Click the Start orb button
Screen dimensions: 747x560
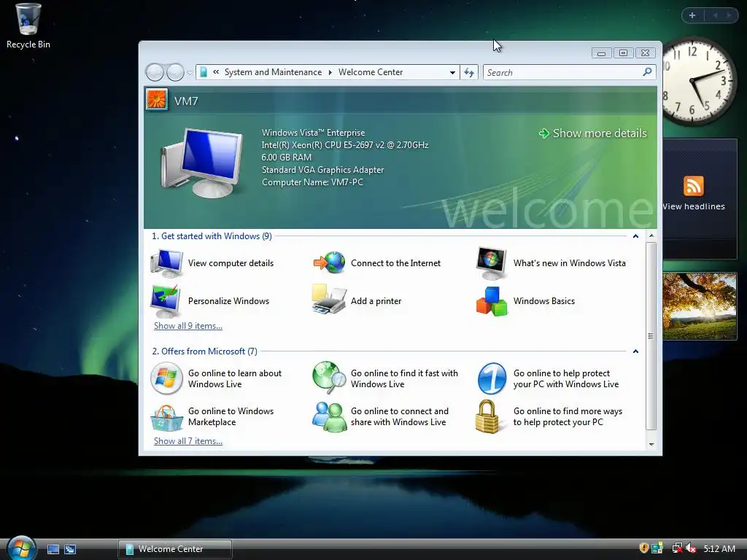click(21, 548)
